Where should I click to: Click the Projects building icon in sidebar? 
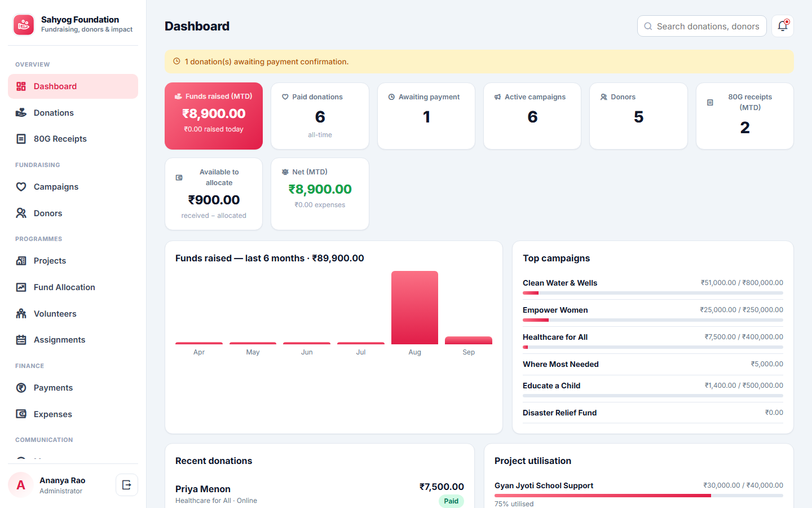tap(21, 261)
